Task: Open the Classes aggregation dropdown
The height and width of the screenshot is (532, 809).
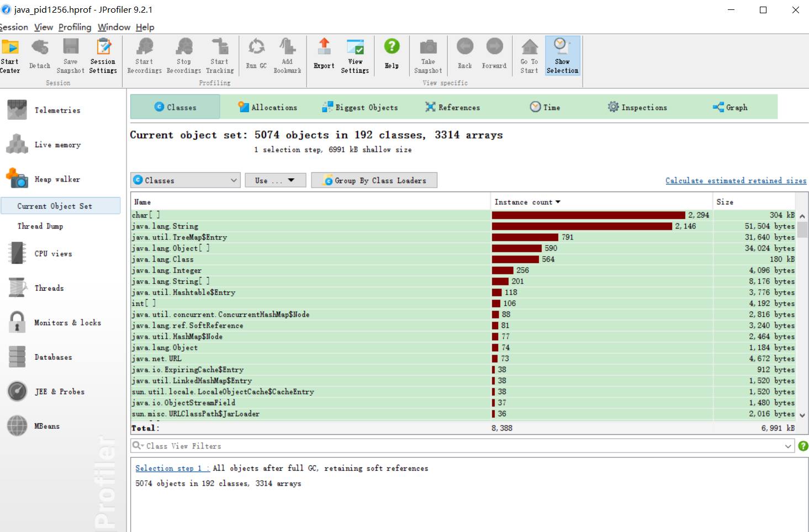Action: [x=186, y=180]
